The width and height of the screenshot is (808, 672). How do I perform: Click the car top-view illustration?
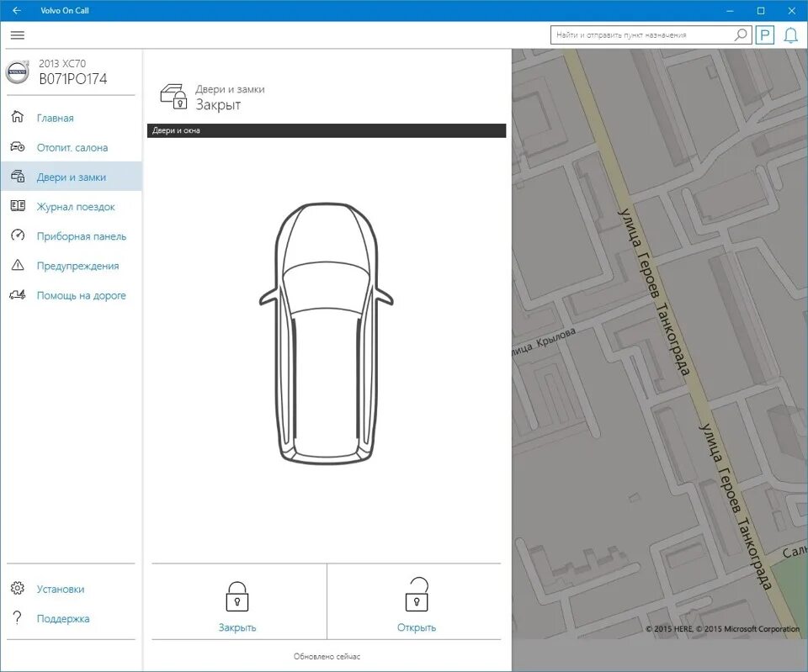pyautogui.click(x=327, y=334)
